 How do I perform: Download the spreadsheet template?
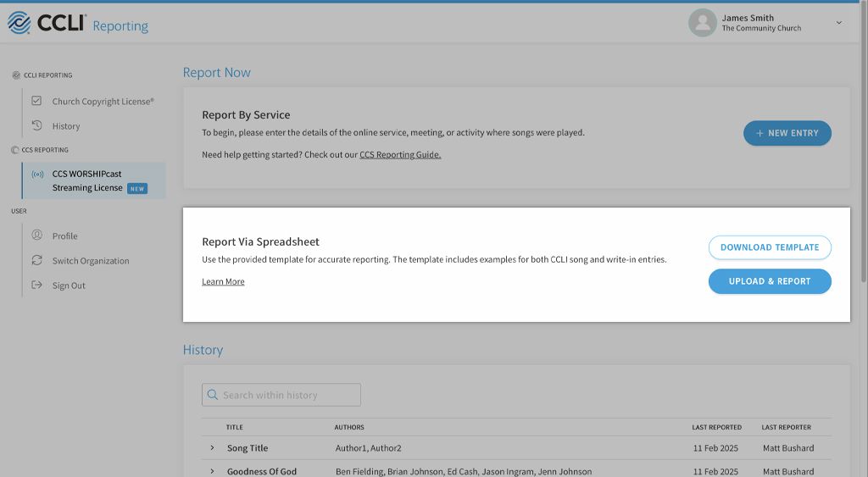tap(770, 247)
